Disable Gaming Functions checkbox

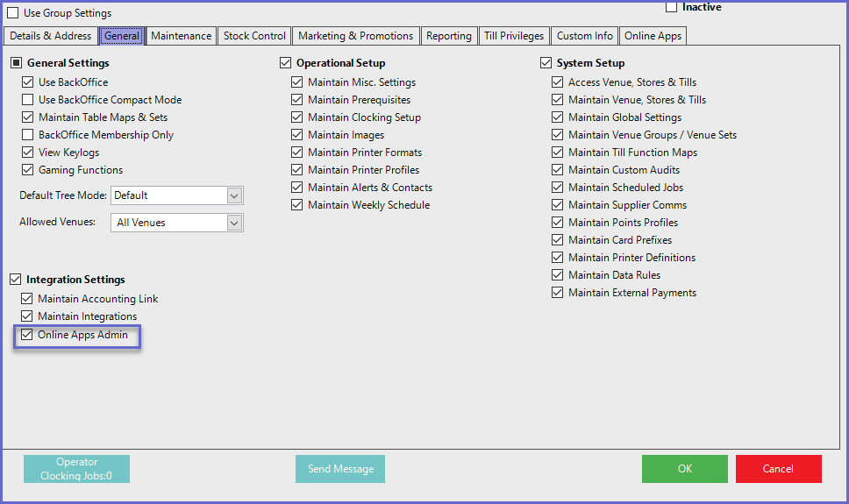click(x=28, y=170)
